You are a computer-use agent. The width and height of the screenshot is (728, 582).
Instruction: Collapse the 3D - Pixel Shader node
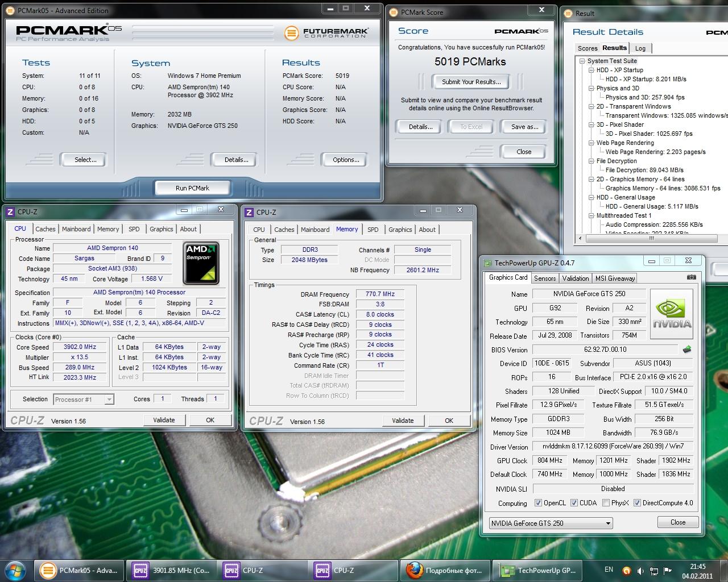591,124
